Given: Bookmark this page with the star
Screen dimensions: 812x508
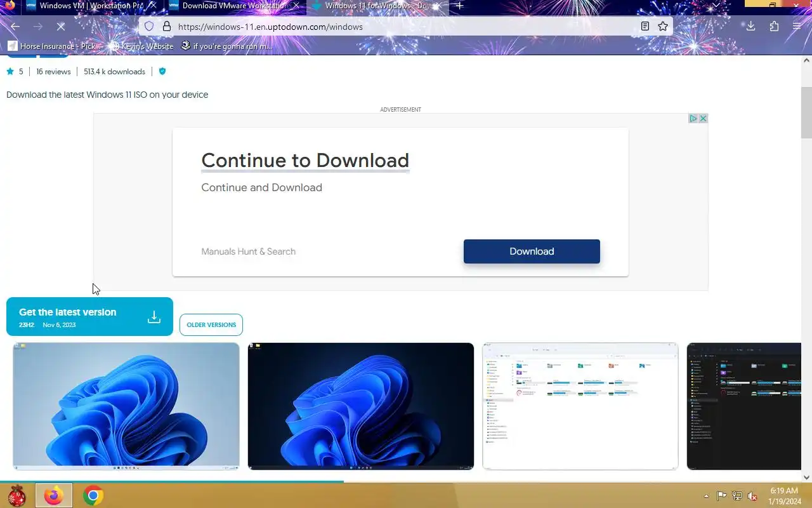Looking at the screenshot, I should [x=663, y=27].
